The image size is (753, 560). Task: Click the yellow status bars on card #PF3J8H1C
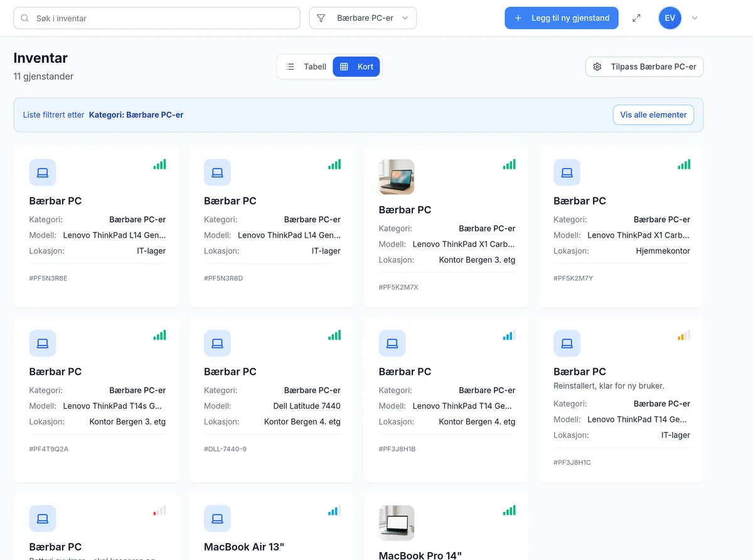click(684, 335)
